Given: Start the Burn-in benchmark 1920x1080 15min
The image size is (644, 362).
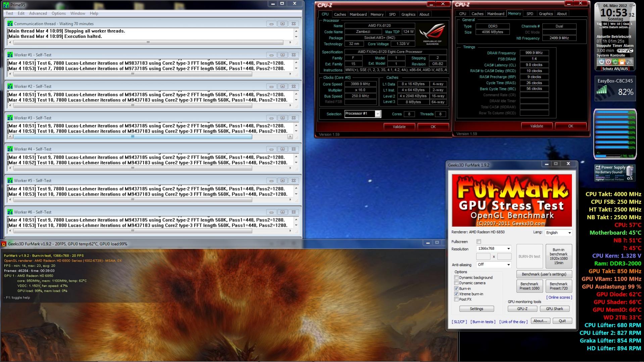Looking at the screenshot, I should 558,256.
